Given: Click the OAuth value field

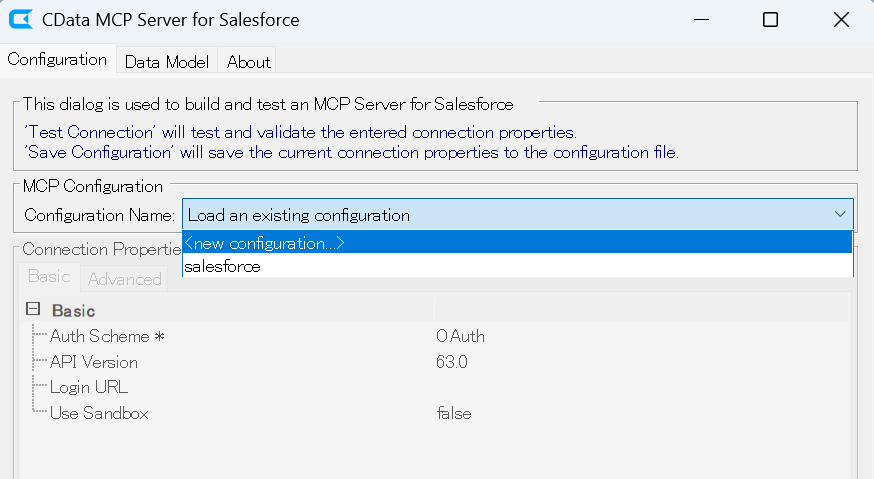Looking at the screenshot, I should click(x=641, y=336).
